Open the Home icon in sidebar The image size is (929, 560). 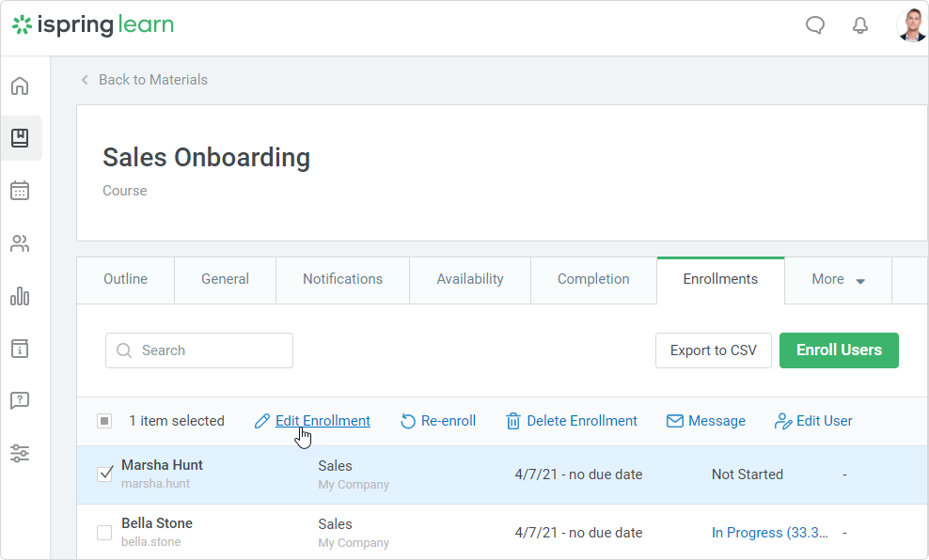pyautogui.click(x=20, y=86)
